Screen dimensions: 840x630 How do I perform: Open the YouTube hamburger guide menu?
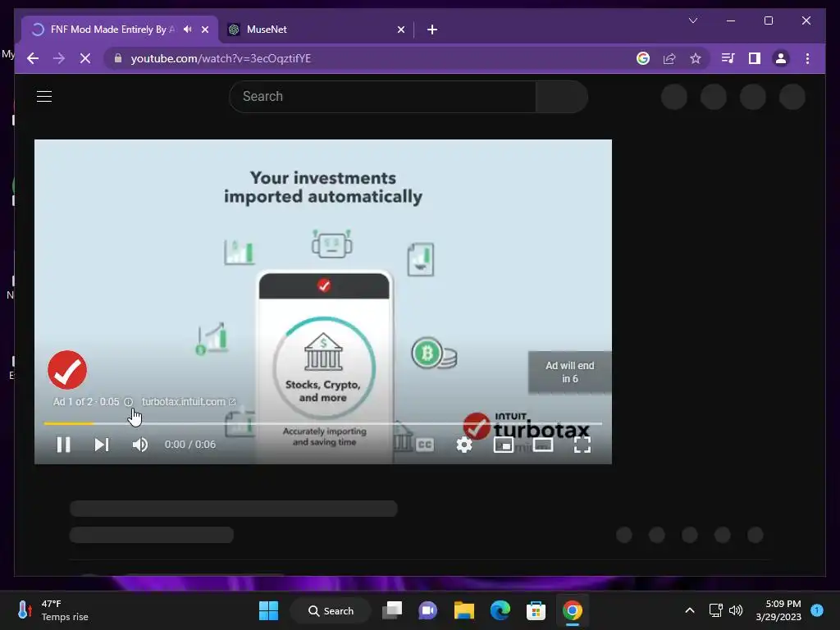click(x=44, y=97)
